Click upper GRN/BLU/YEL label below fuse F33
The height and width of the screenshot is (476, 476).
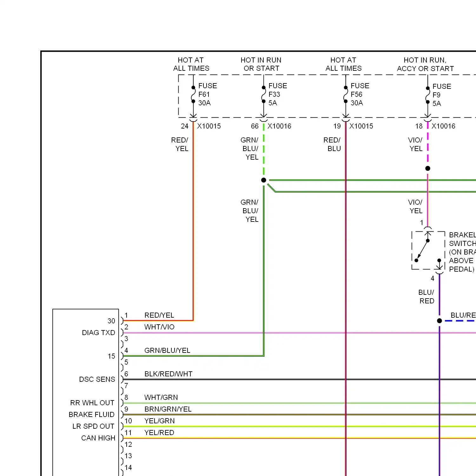pyautogui.click(x=249, y=149)
